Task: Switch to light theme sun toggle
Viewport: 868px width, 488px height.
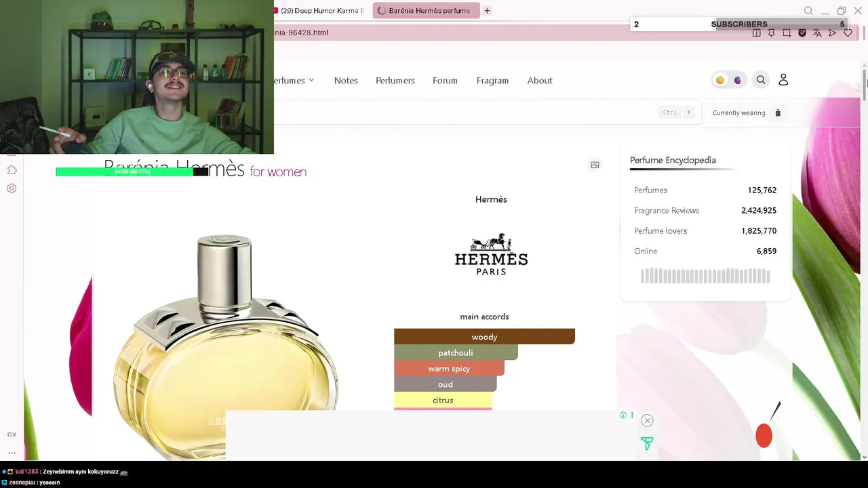Action: [x=720, y=80]
